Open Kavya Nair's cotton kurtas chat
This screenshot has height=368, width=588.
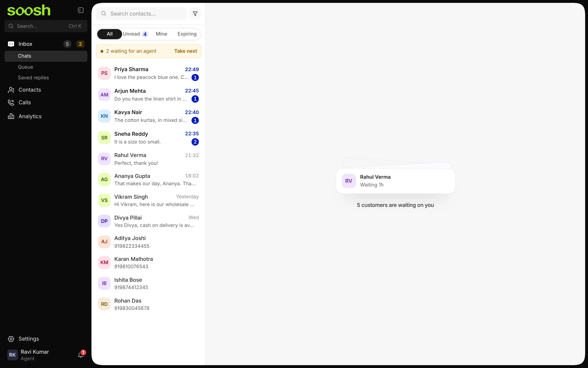(148, 116)
